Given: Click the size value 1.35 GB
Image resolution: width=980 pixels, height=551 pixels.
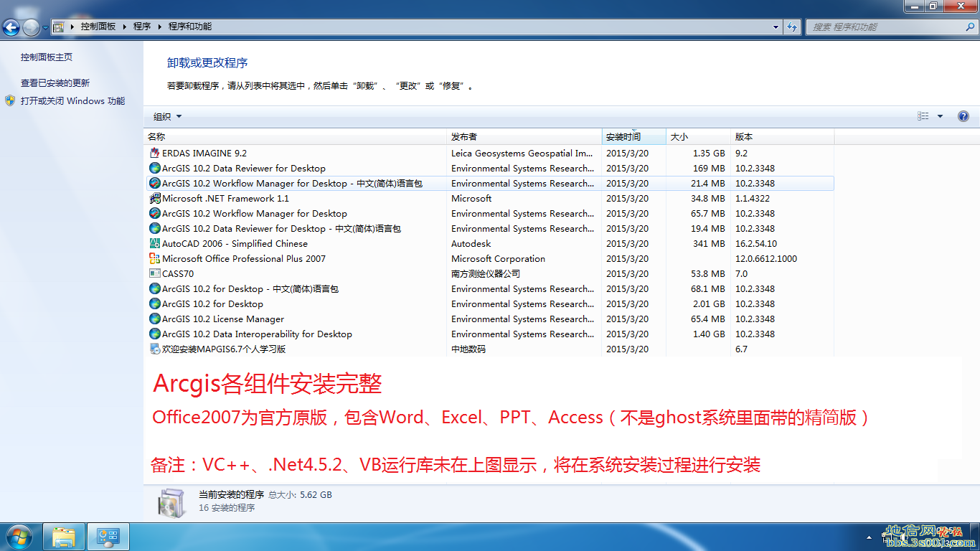Looking at the screenshot, I should pos(709,153).
